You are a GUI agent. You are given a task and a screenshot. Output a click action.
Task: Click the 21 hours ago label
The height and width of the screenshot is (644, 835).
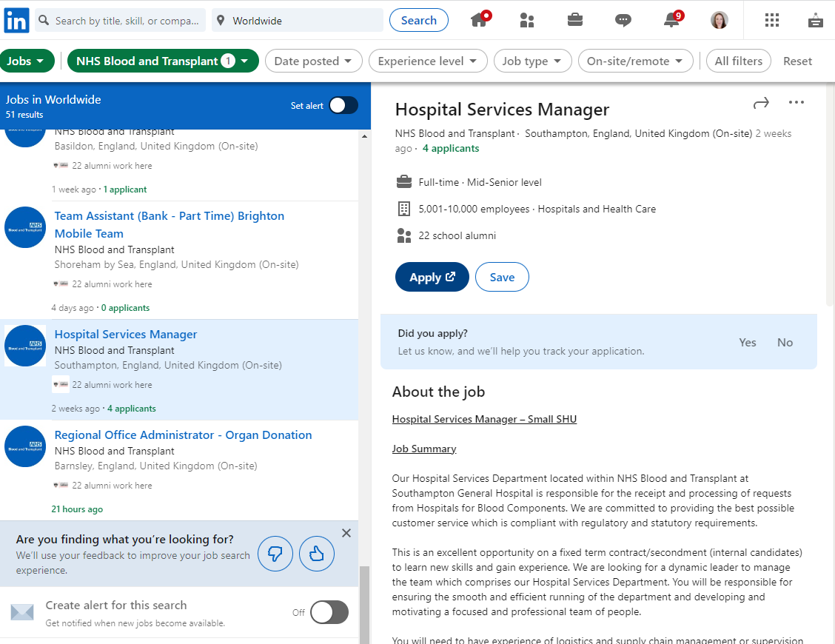pyautogui.click(x=77, y=509)
